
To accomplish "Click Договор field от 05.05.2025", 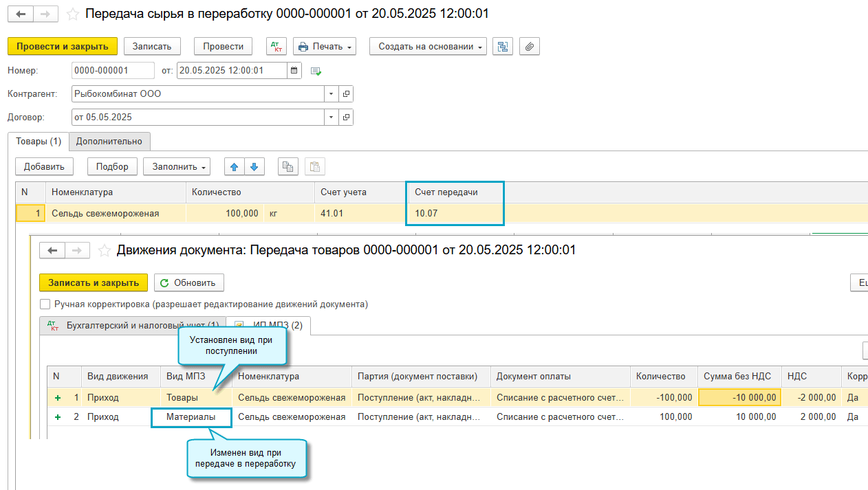I will coord(198,118).
